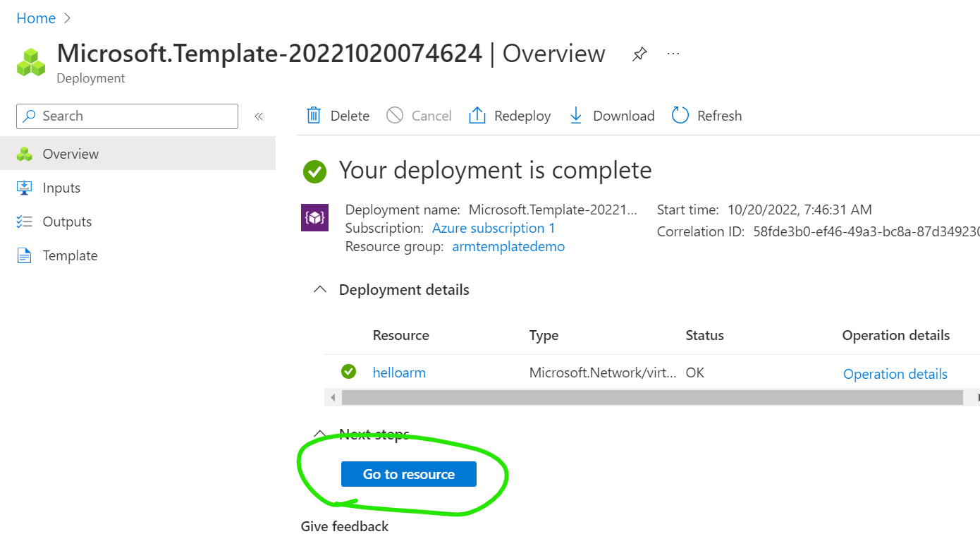
Task: Click the horizontal scrollbar under the table
Action: pyautogui.click(x=652, y=397)
